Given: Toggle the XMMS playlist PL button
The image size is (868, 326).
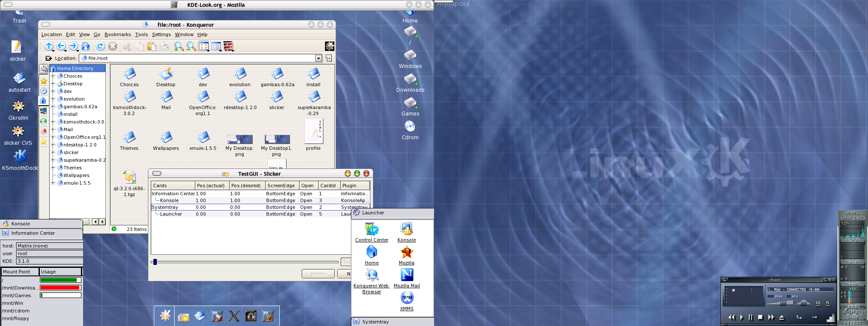Looking at the screenshot, I should point(828,304).
